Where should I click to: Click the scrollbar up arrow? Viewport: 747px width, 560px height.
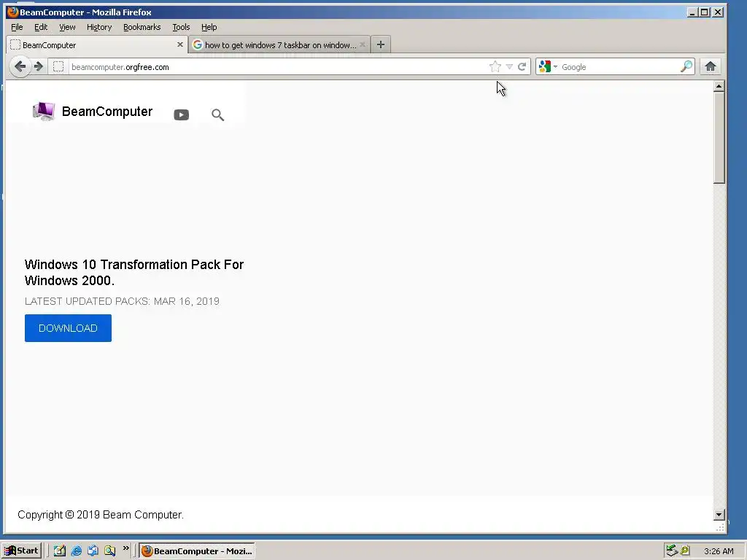(719, 86)
